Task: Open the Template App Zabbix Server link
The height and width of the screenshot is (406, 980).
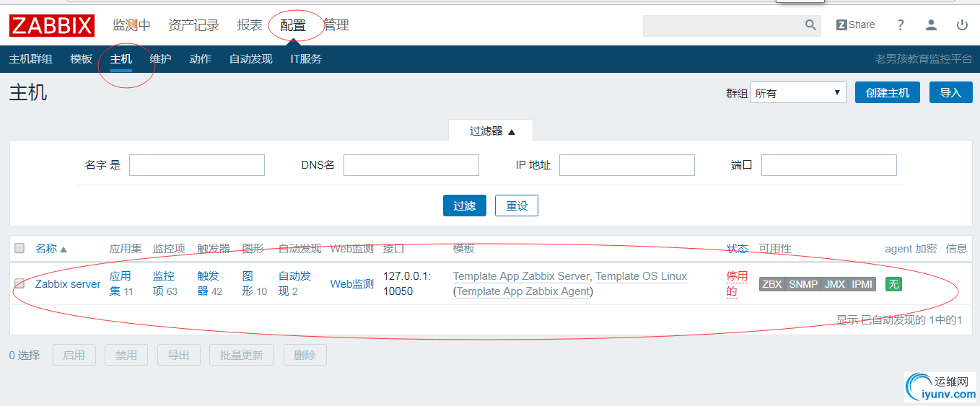Action: coord(521,276)
